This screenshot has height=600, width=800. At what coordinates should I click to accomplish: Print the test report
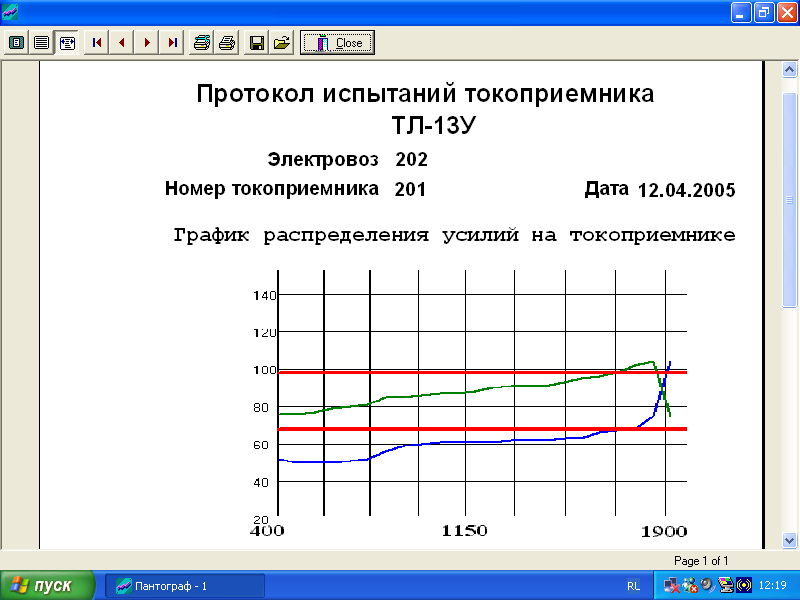227,42
